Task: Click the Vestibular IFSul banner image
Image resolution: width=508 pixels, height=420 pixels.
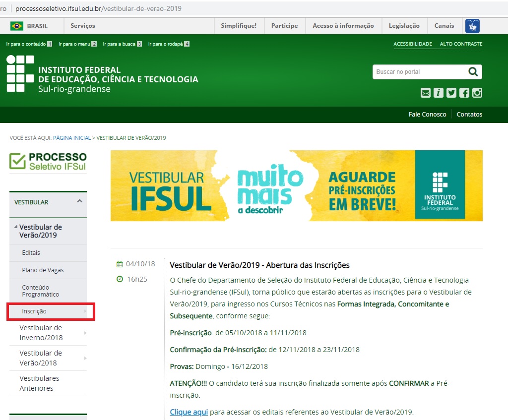Action: [297, 185]
